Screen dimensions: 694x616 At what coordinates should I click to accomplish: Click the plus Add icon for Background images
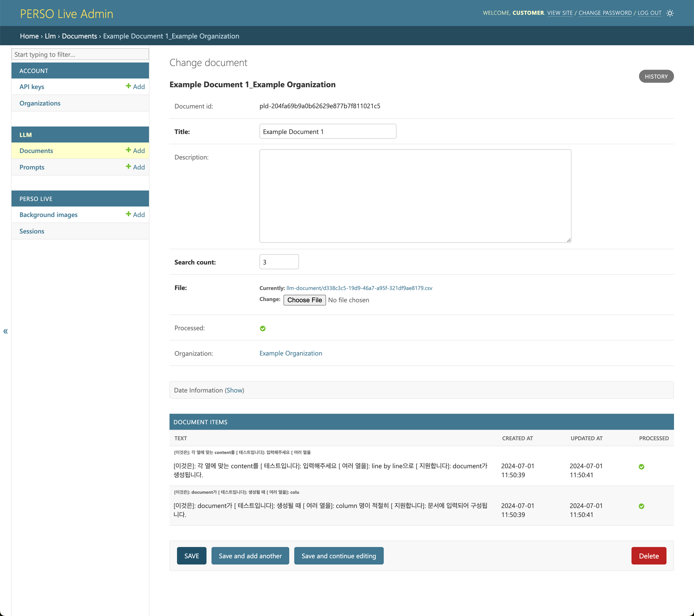[128, 214]
